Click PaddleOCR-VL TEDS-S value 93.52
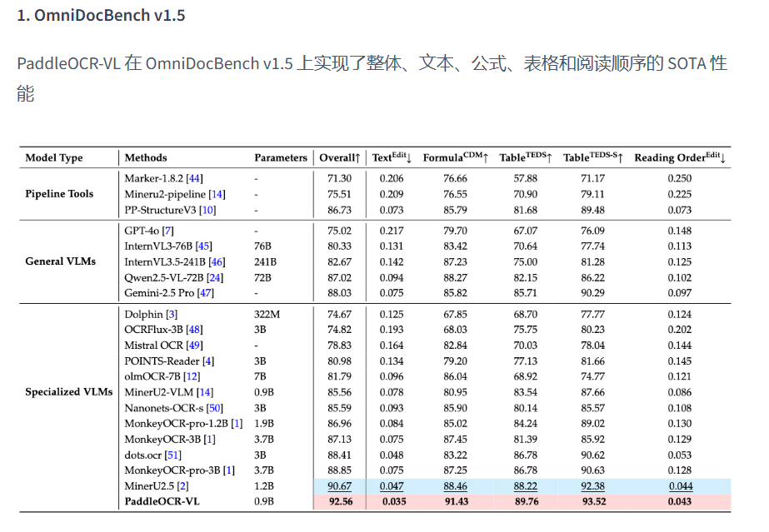Screen dimensions: 769x532 click(594, 502)
